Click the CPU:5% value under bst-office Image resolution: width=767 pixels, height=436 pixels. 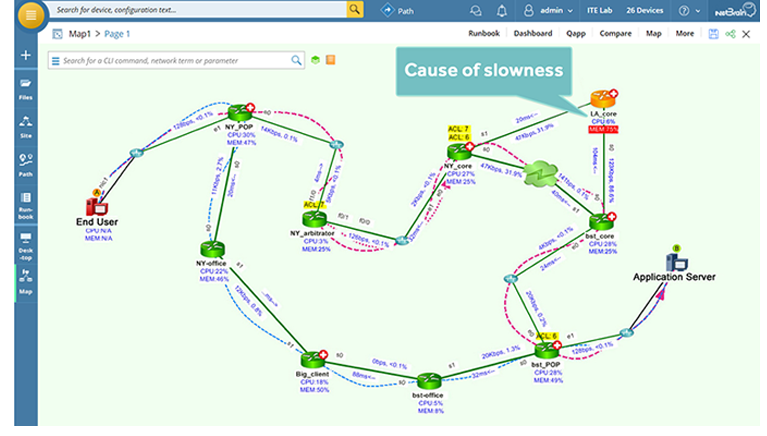point(430,403)
